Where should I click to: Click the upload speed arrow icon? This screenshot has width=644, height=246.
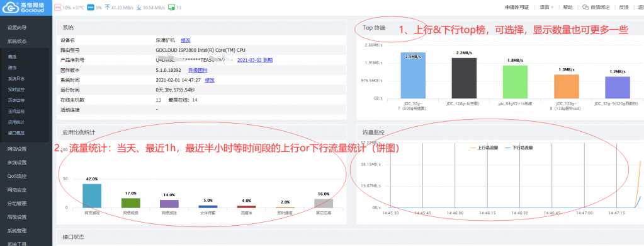pos(107,8)
